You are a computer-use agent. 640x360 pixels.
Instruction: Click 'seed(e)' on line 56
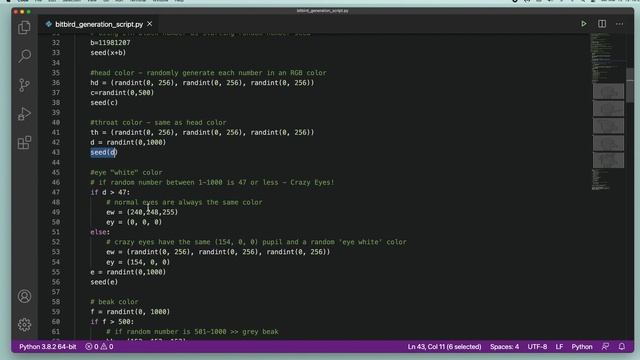tap(104, 282)
